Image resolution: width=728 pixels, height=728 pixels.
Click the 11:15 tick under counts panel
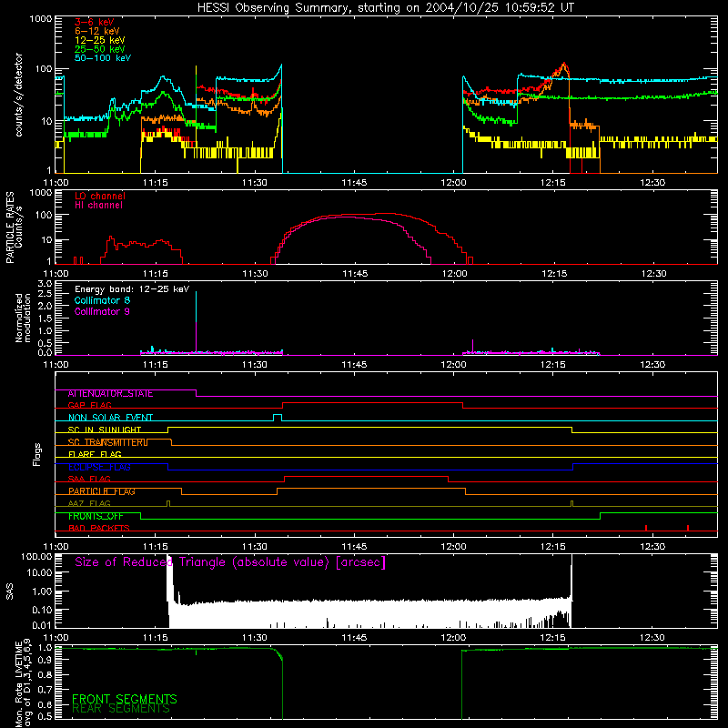point(155,183)
